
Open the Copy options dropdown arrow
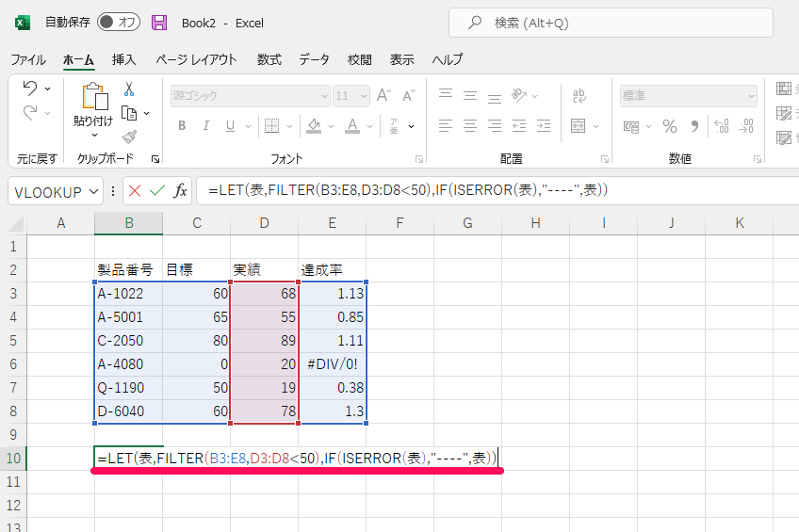pyautogui.click(x=147, y=114)
